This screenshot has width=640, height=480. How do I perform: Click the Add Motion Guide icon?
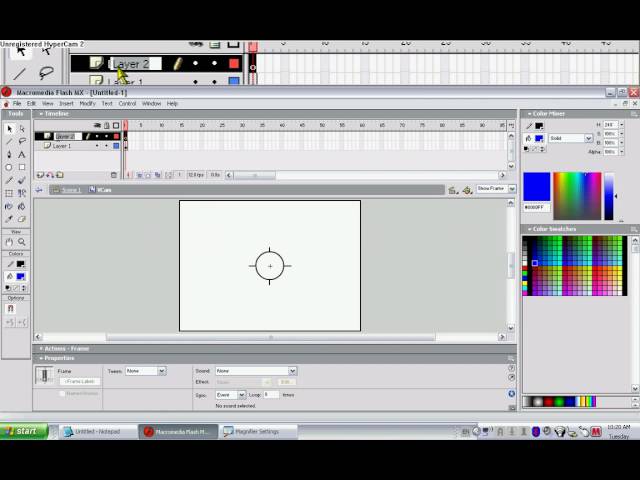pyautogui.click(x=50, y=175)
